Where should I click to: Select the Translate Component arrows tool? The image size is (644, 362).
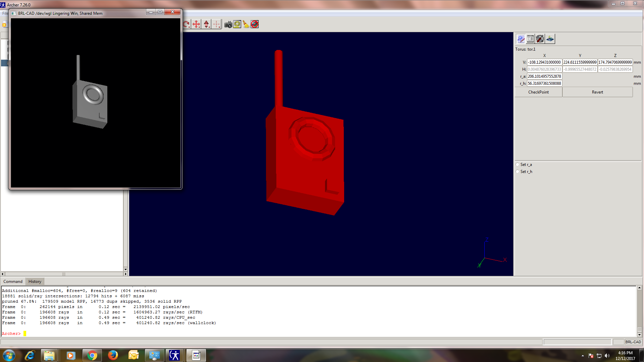pyautogui.click(x=196, y=24)
